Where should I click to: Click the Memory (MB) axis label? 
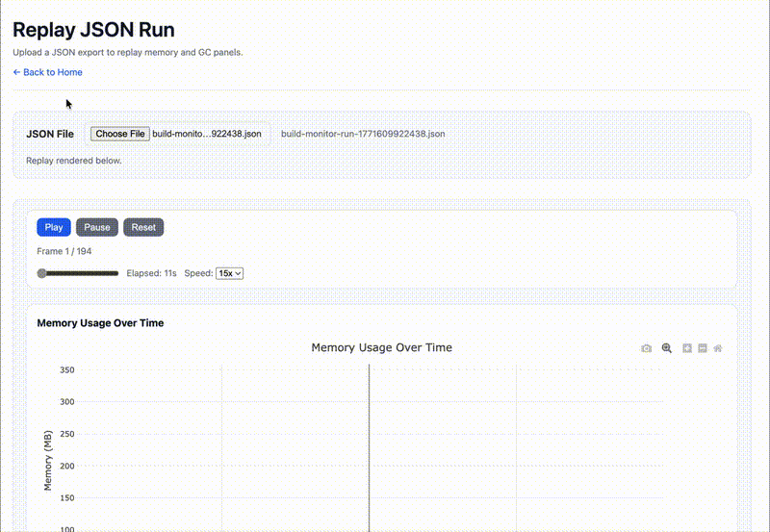tap(47, 461)
